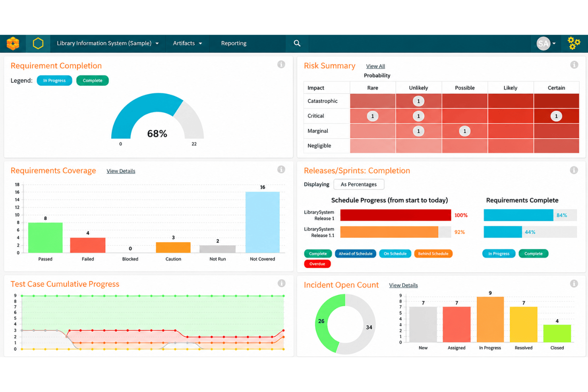
Task: Show info for Requirements Coverage widget
Action: [281, 170]
